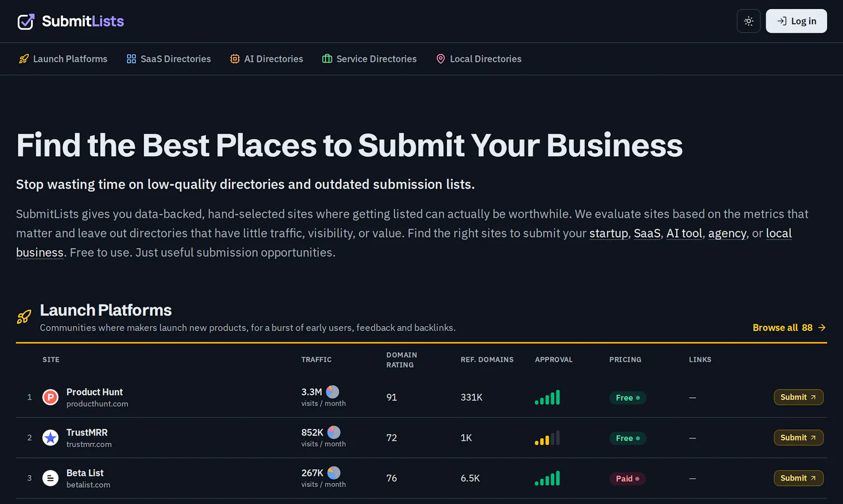The width and height of the screenshot is (843, 504).
Task: Click the Domain Rating column header
Action: 401,360
